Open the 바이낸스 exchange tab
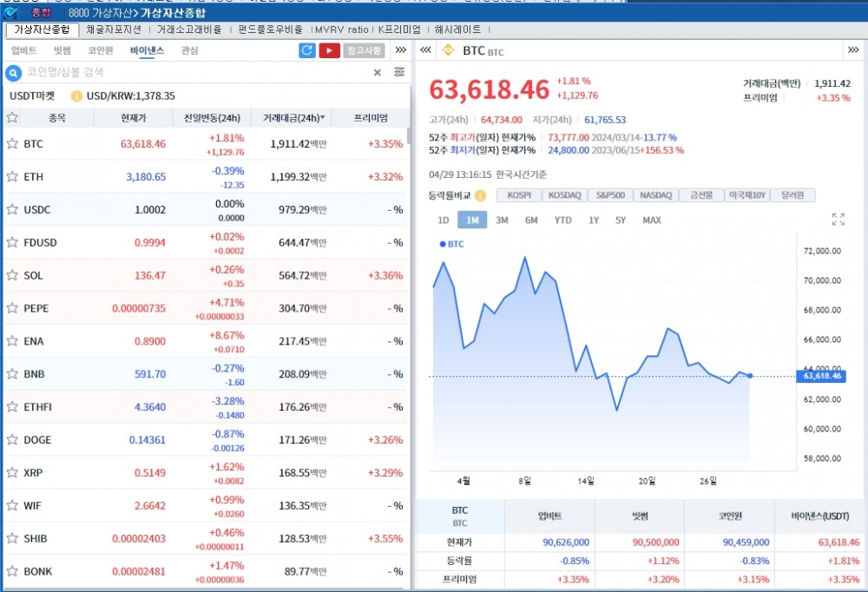Viewport: 868px width, 592px height. point(148,50)
